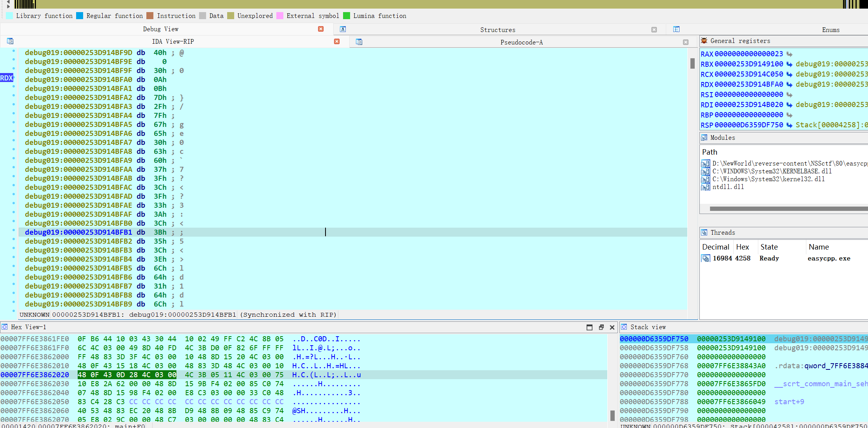868x428 pixels.
Task: Follow the RSI register jump arrow
Action: pyautogui.click(x=789, y=95)
